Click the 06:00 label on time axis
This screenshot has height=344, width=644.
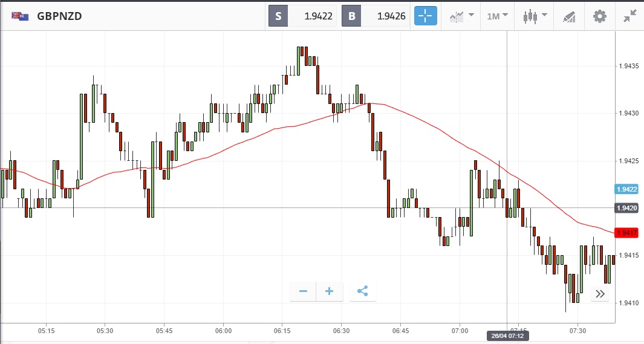(x=223, y=331)
